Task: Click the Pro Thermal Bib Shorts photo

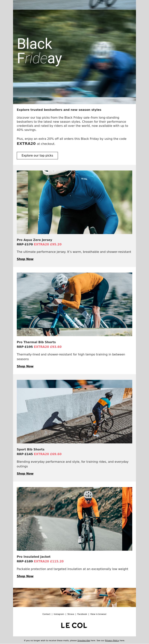Action: tap(74, 304)
